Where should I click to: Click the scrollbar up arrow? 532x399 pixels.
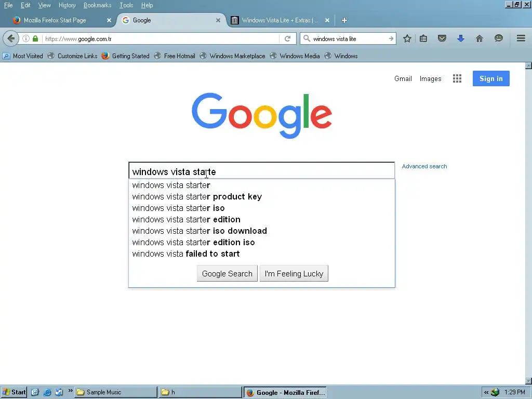(528, 65)
